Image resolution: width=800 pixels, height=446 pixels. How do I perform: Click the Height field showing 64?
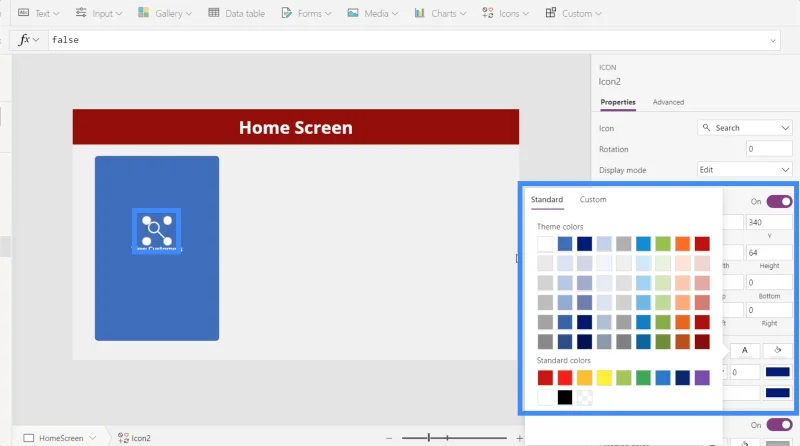point(769,253)
